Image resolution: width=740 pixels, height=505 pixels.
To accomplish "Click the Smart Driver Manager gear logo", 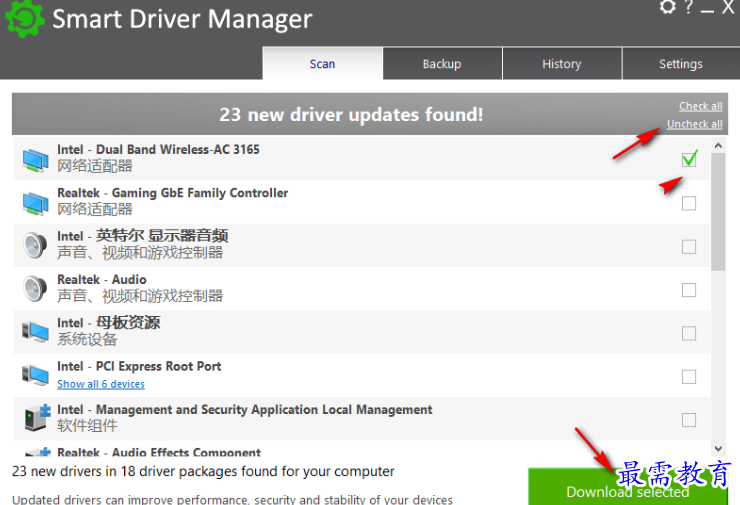I will [25, 18].
